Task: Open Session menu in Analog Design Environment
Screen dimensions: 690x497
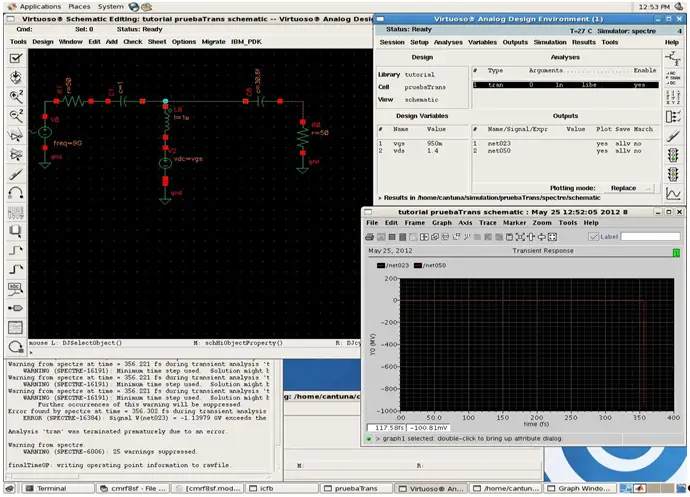Action: pyautogui.click(x=392, y=42)
